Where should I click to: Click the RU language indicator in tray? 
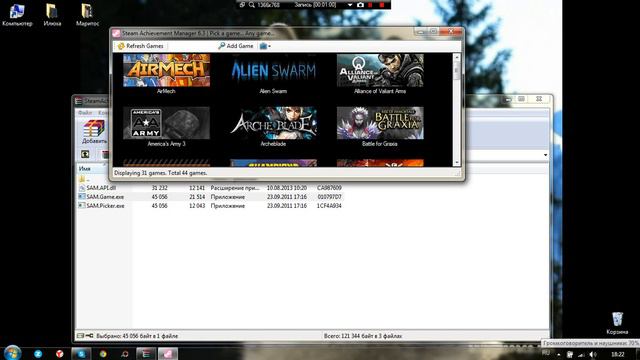click(x=546, y=353)
